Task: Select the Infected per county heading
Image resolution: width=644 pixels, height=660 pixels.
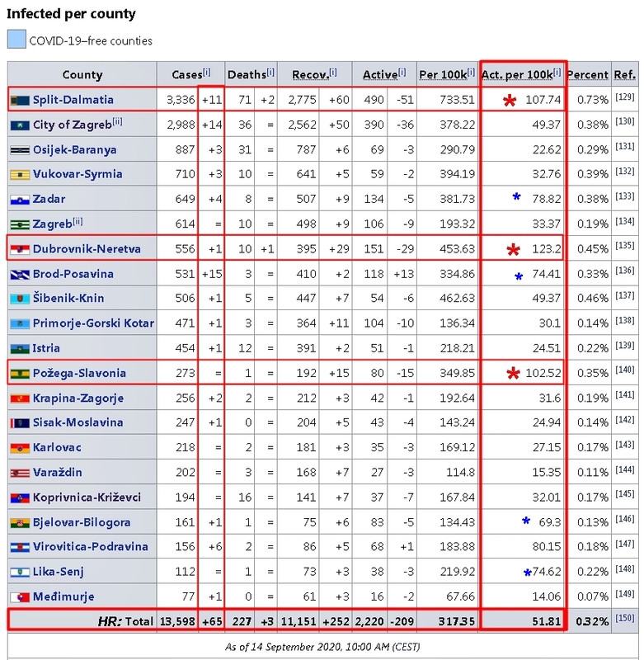Action: click(71, 13)
